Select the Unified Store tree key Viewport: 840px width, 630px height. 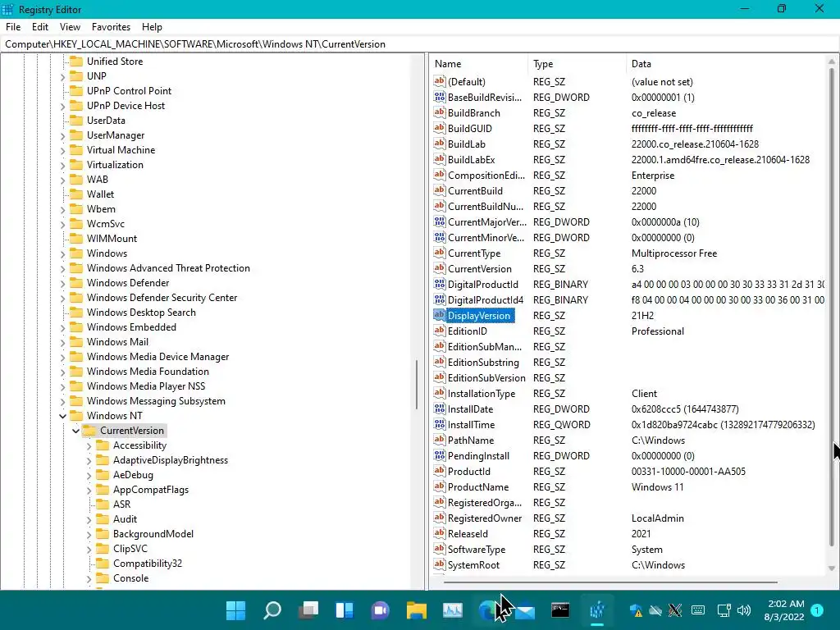(115, 61)
